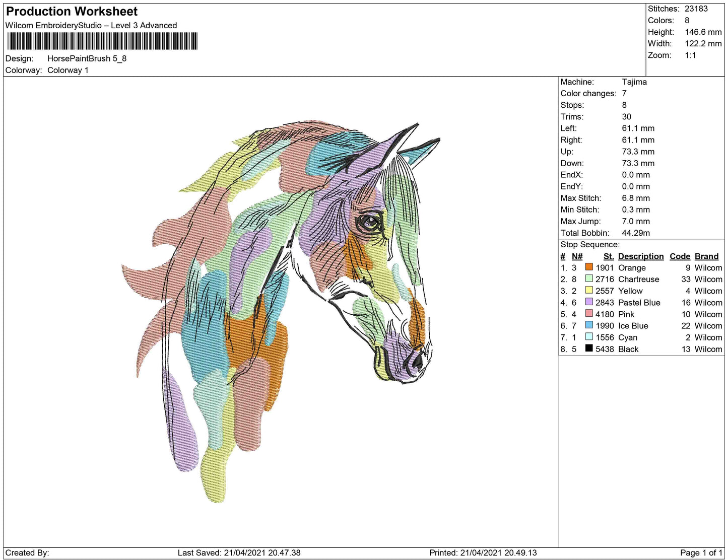Click the Pink swatch in row 5

(588, 314)
